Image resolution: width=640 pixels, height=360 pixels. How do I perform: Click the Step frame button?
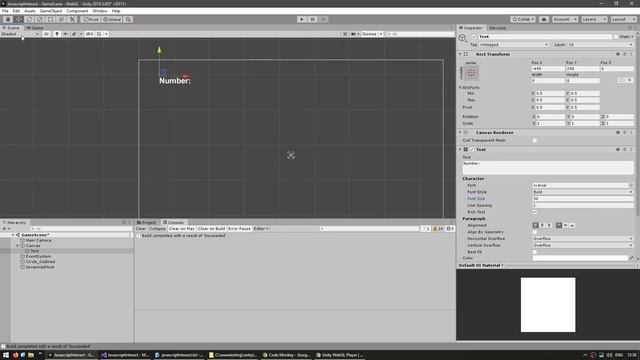(323, 19)
